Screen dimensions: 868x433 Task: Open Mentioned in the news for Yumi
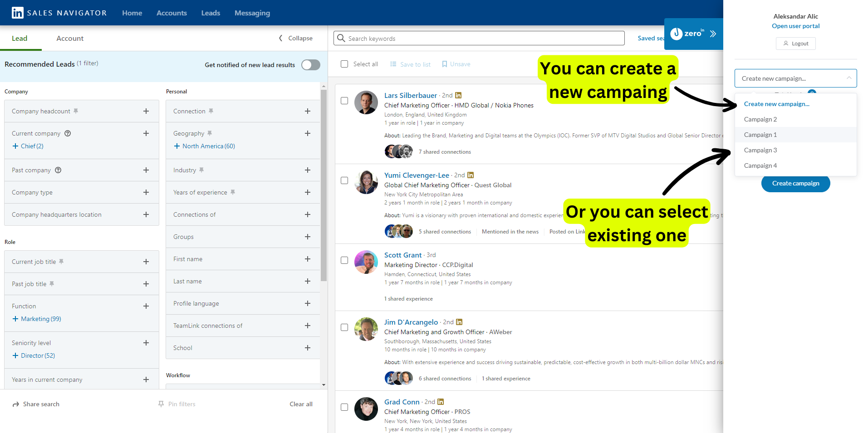click(510, 231)
